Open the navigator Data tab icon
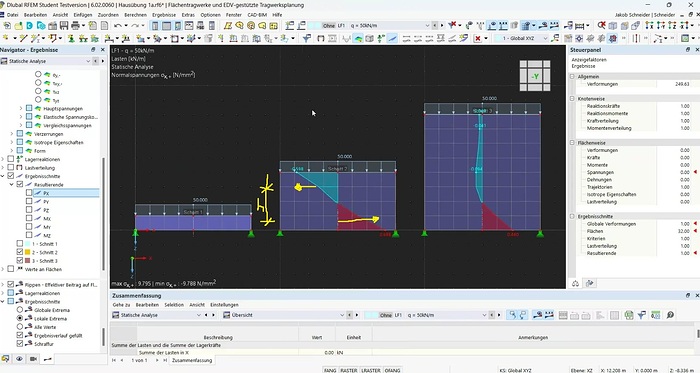Viewport: 700px width, 373px height. [6, 359]
